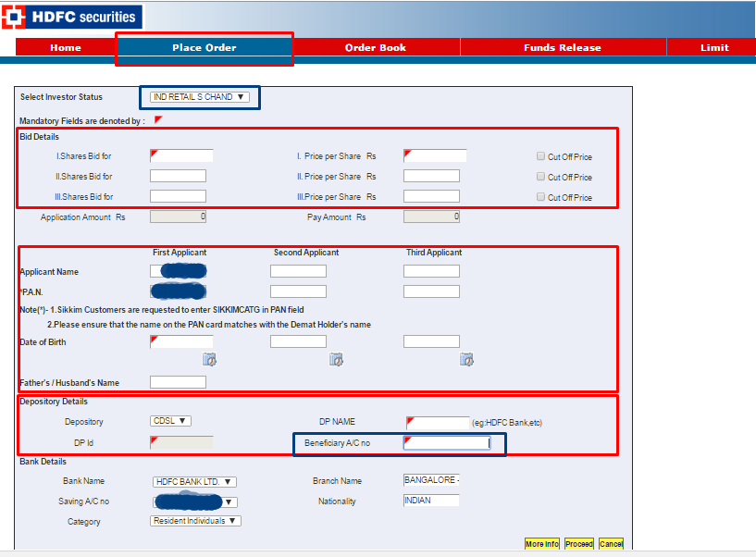
Task: Focus the II. Shares Bid for field
Action: [x=178, y=176]
